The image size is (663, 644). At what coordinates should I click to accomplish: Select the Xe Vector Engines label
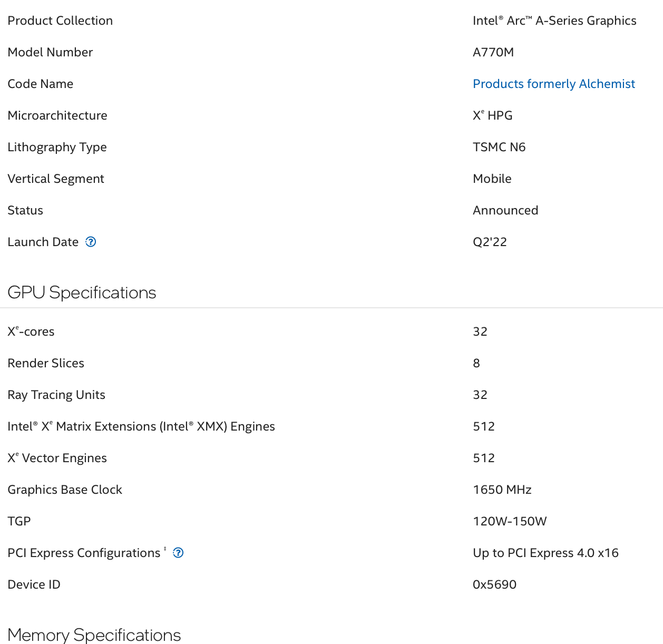tap(57, 458)
